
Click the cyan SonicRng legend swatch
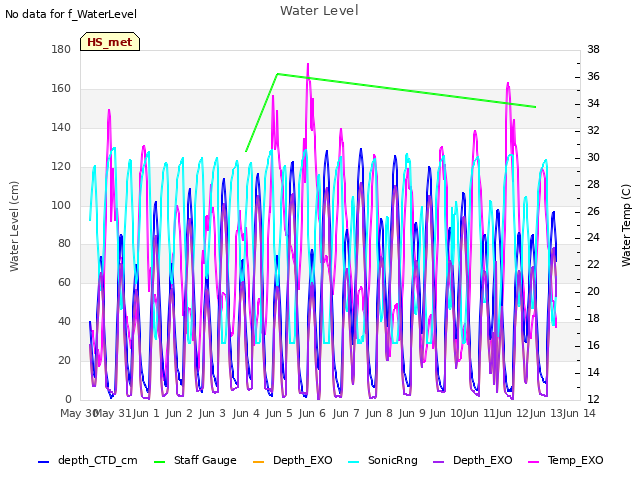click(x=354, y=462)
